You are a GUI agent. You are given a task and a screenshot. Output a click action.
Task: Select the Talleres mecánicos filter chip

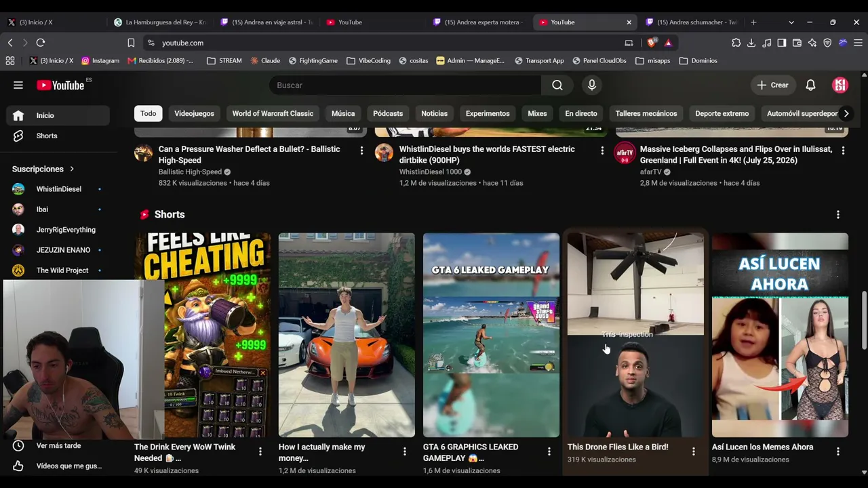point(646,114)
